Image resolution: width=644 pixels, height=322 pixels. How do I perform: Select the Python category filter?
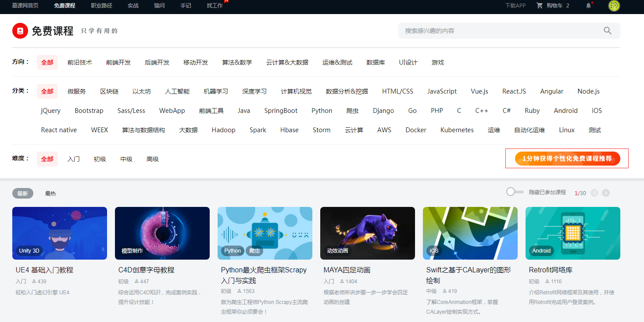click(x=322, y=110)
